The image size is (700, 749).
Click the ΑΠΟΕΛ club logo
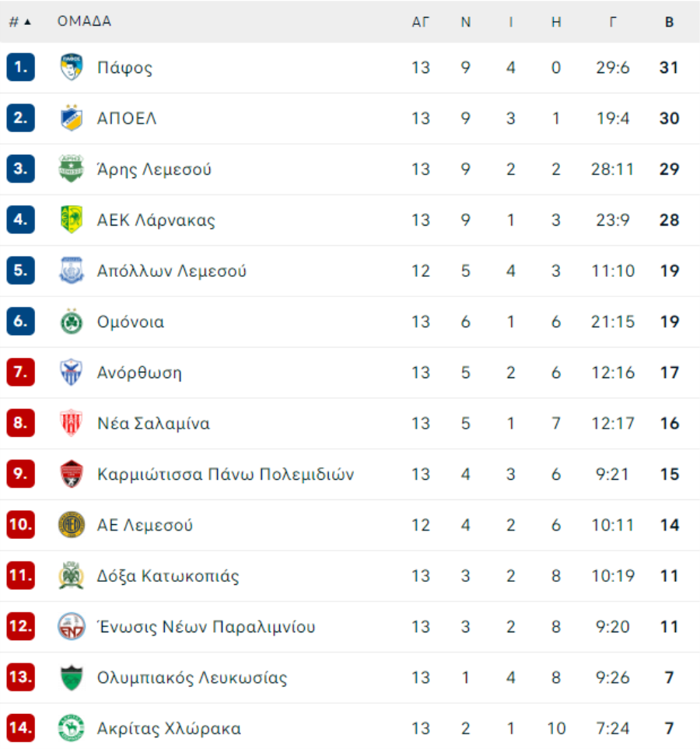[72, 118]
